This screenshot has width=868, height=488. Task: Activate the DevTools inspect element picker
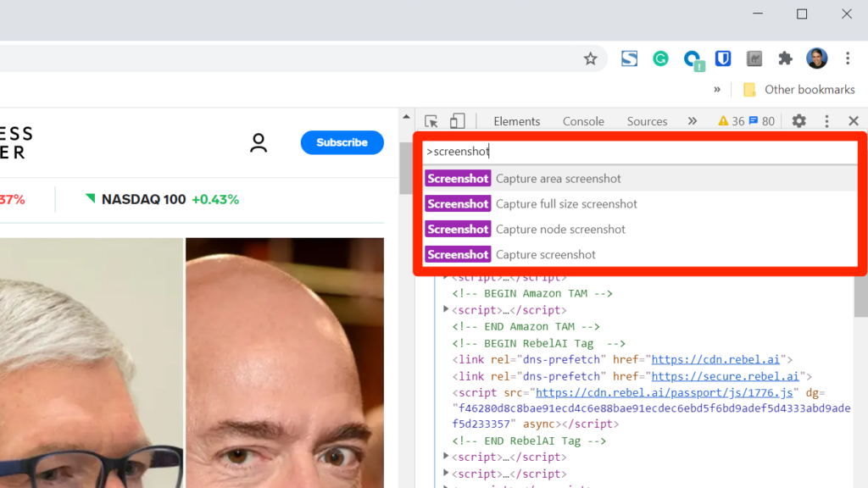pos(431,121)
